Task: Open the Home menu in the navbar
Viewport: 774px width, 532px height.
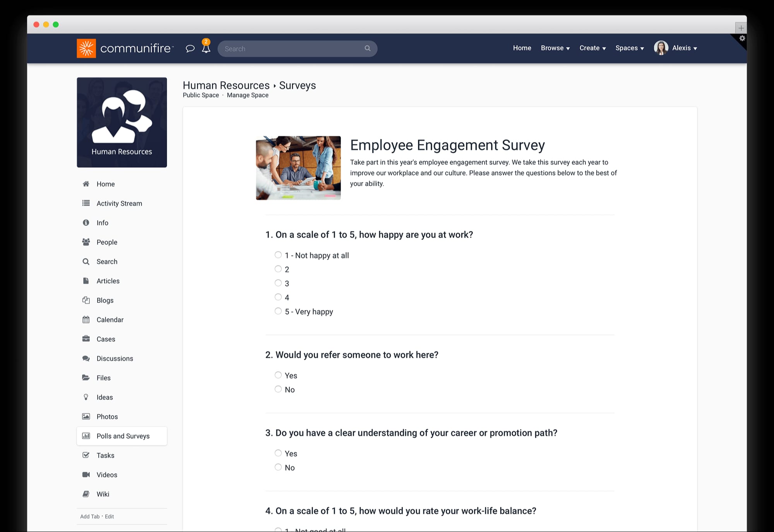Action: click(522, 48)
